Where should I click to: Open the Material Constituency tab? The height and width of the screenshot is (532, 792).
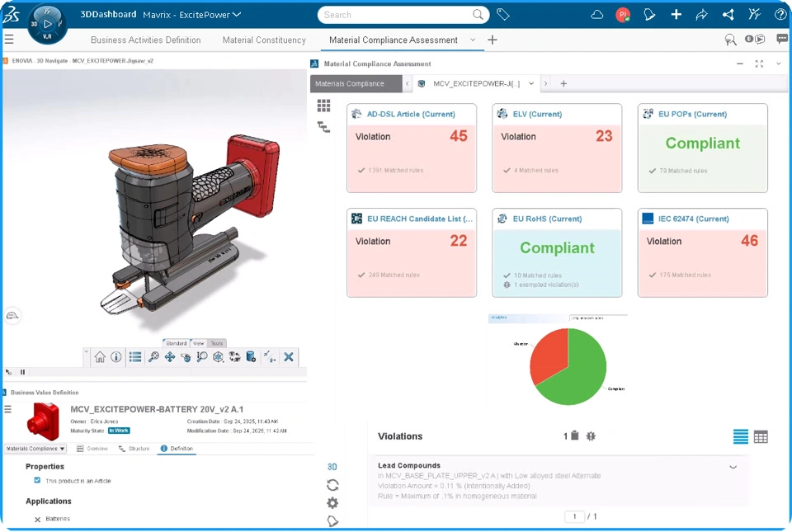coord(264,40)
